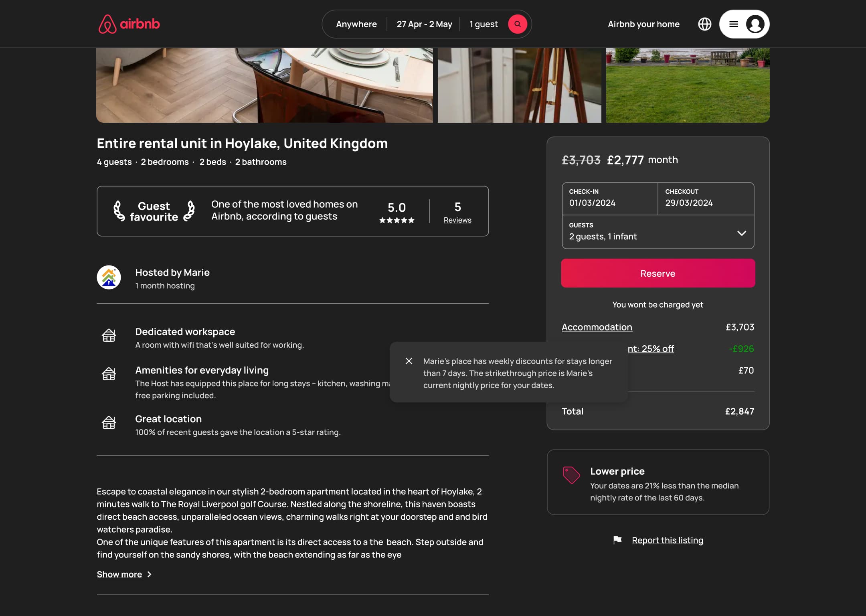866x616 pixels.
Task: Click the Dedicated workspace icon
Action: click(x=109, y=335)
